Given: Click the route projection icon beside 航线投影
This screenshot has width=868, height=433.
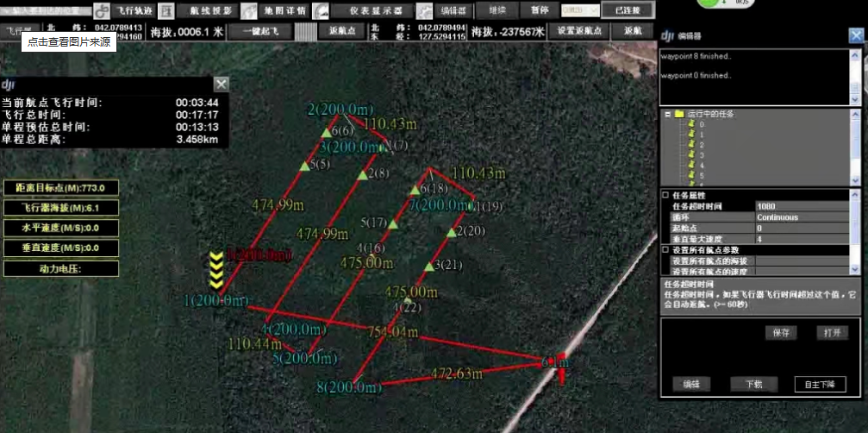Looking at the screenshot, I should coord(168,10).
